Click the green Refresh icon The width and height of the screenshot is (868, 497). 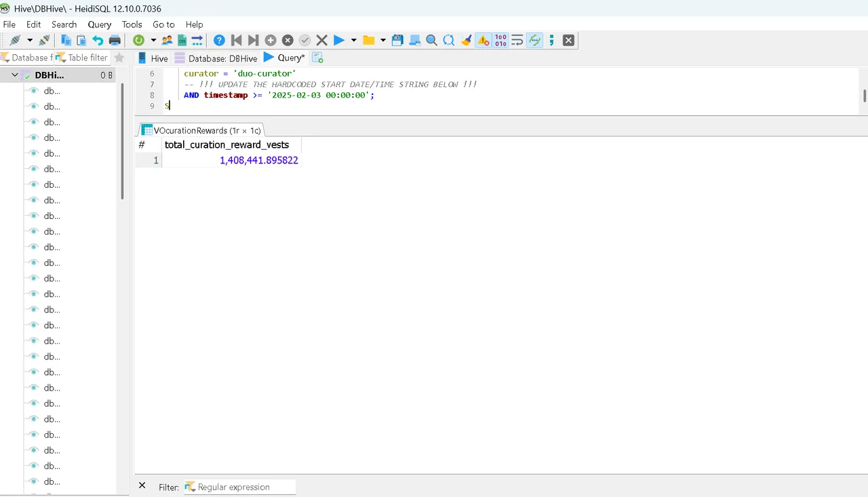tap(138, 40)
